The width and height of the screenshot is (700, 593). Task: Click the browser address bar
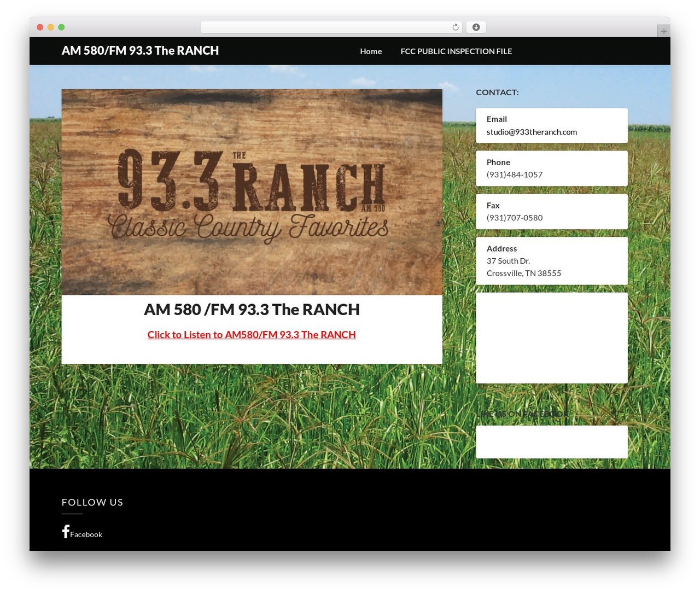pyautogui.click(x=331, y=27)
